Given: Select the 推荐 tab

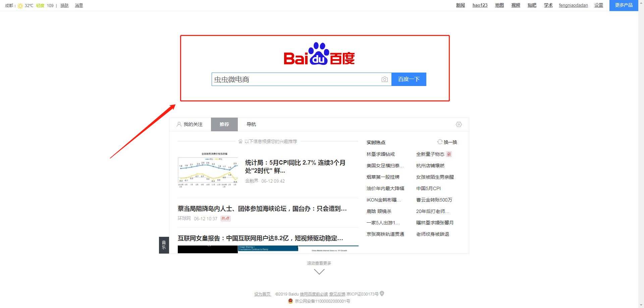Looking at the screenshot, I should tap(224, 124).
